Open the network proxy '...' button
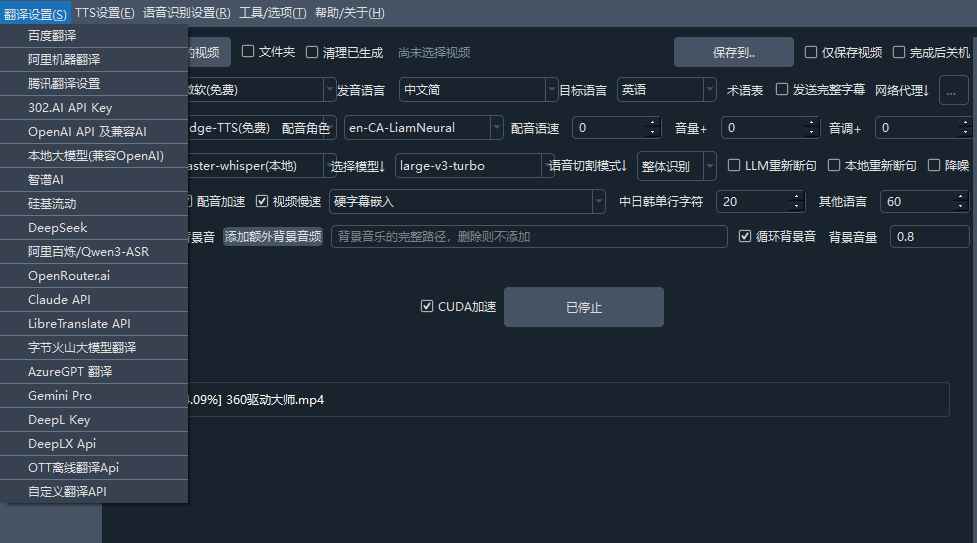This screenshot has height=543, width=977. pos(953,90)
